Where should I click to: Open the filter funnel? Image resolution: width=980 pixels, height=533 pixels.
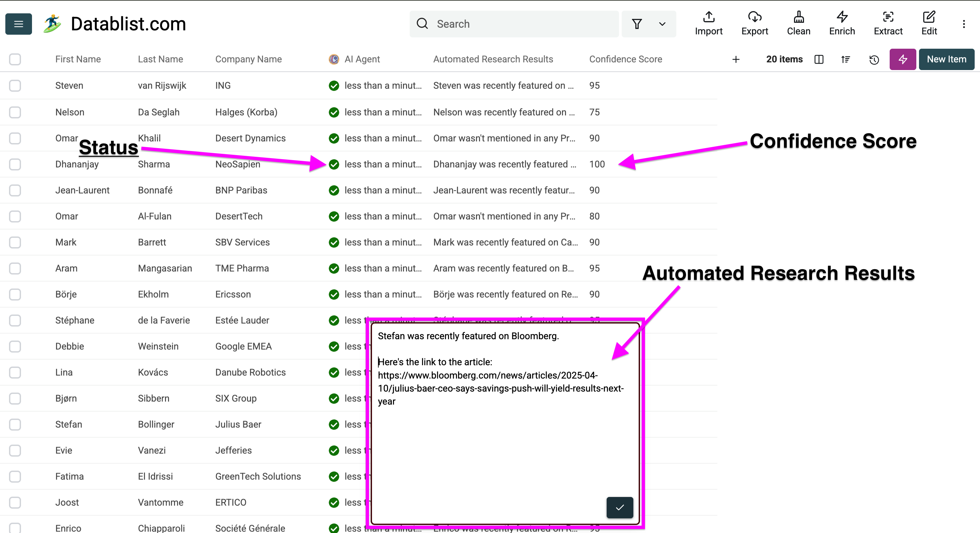click(x=637, y=24)
